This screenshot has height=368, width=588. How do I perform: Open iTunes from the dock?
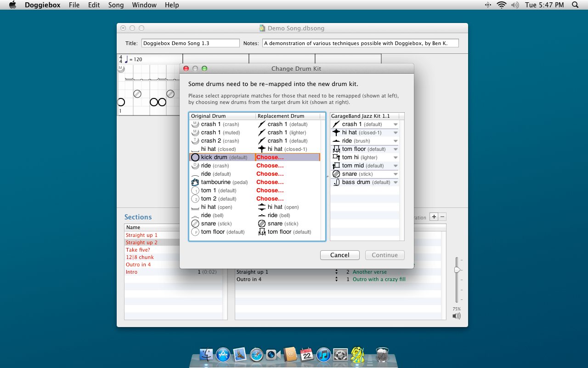(324, 355)
